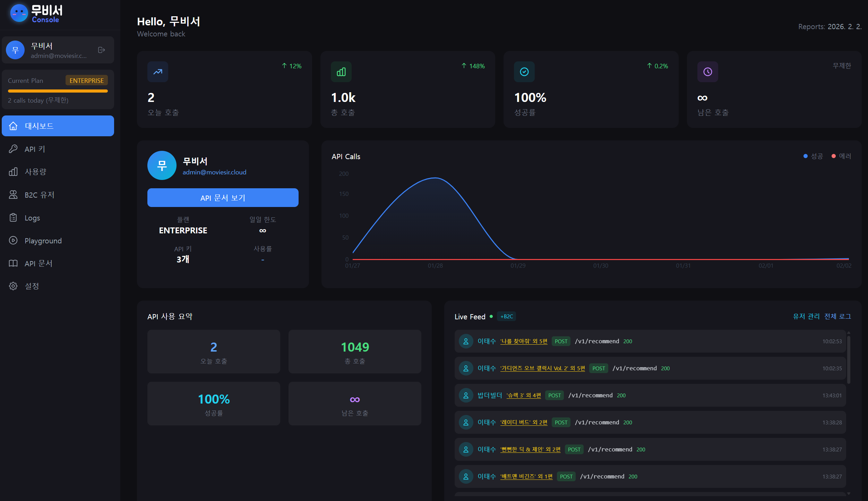Click user icon on 밥더빌더 feed row
Image resolution: width=868 pixels, height=501 pixels.
click(466, 395)
